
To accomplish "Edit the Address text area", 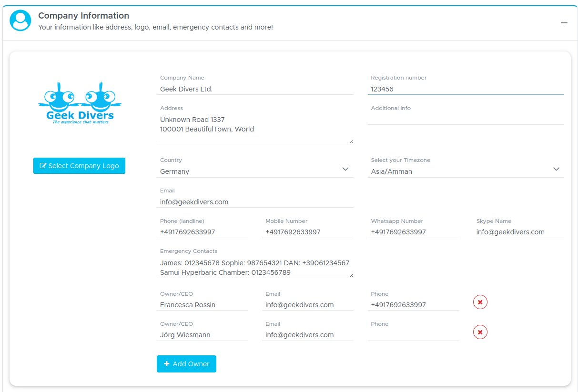I will [x=255, y=129].
